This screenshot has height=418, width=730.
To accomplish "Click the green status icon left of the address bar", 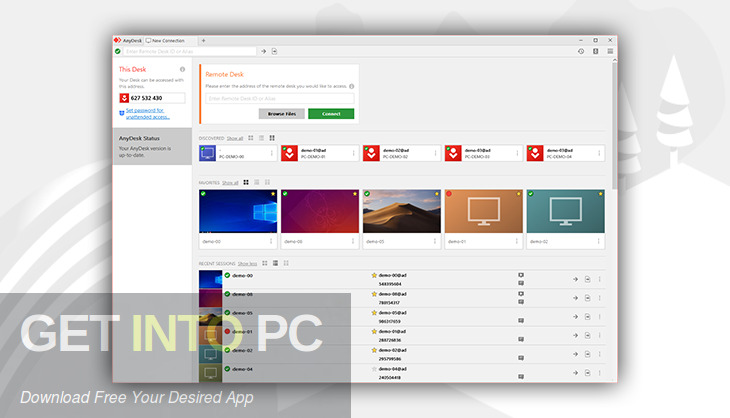I will 118,51.
